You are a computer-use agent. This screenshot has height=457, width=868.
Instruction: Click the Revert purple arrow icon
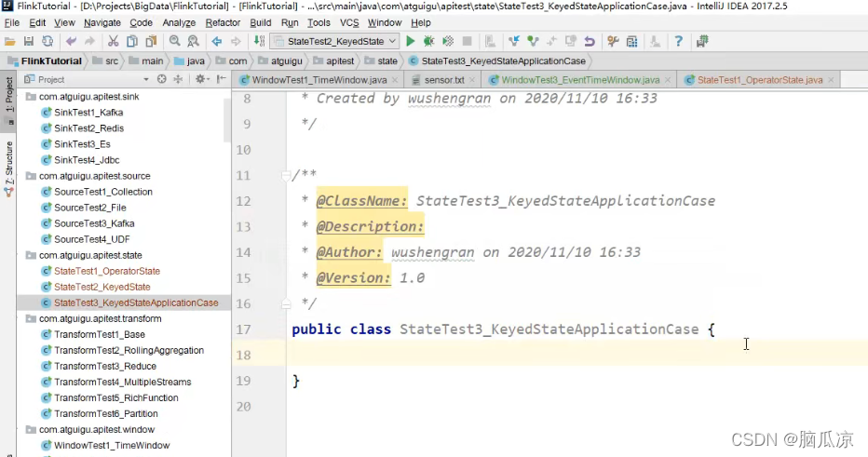(589, 42)
